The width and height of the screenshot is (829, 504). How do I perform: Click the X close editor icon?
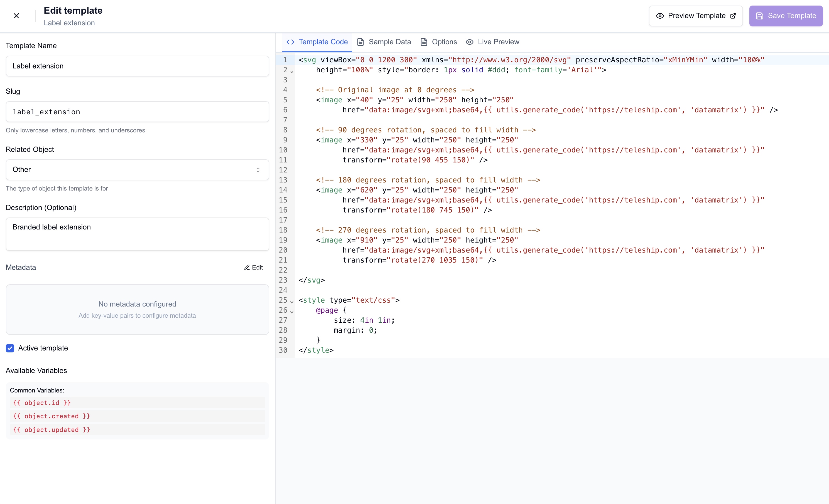[16, 16]
